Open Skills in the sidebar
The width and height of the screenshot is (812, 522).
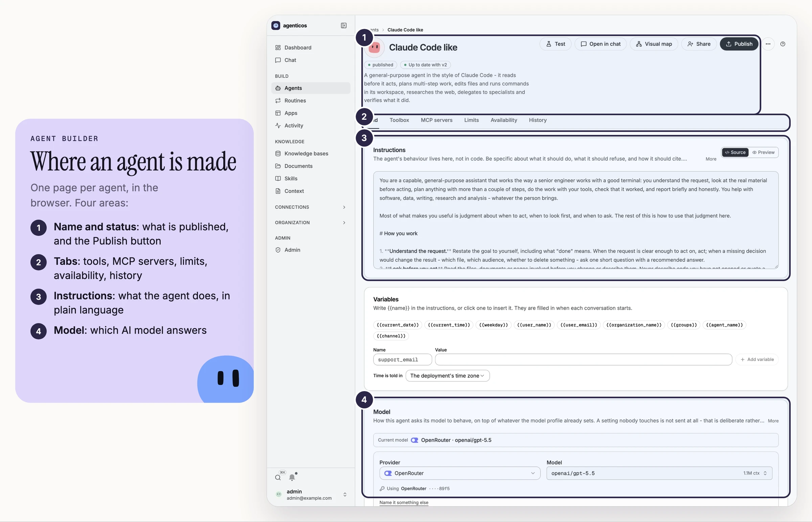[x=311, y=178]
